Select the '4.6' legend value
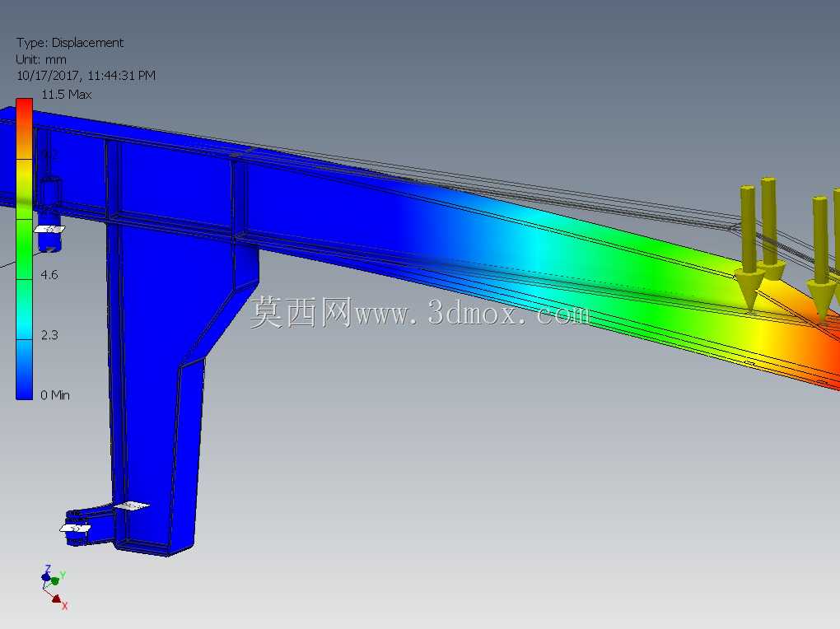 [49, 275]
